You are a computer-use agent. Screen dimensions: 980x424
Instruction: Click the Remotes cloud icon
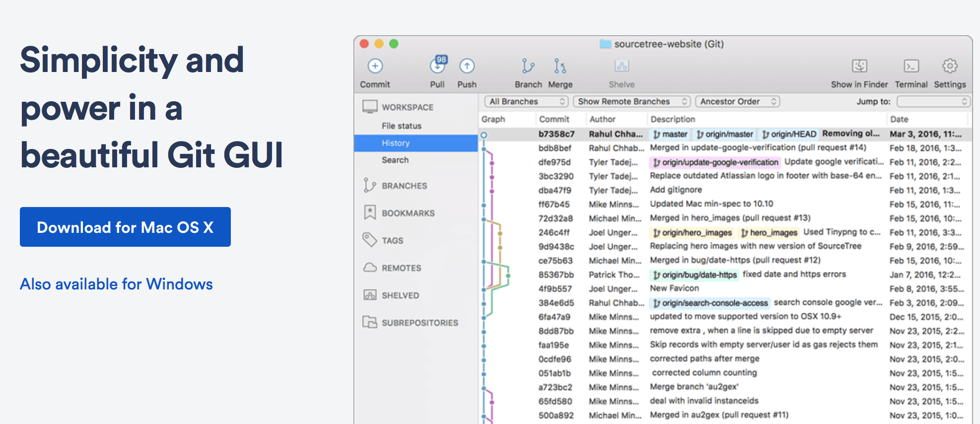coord(370,268)
